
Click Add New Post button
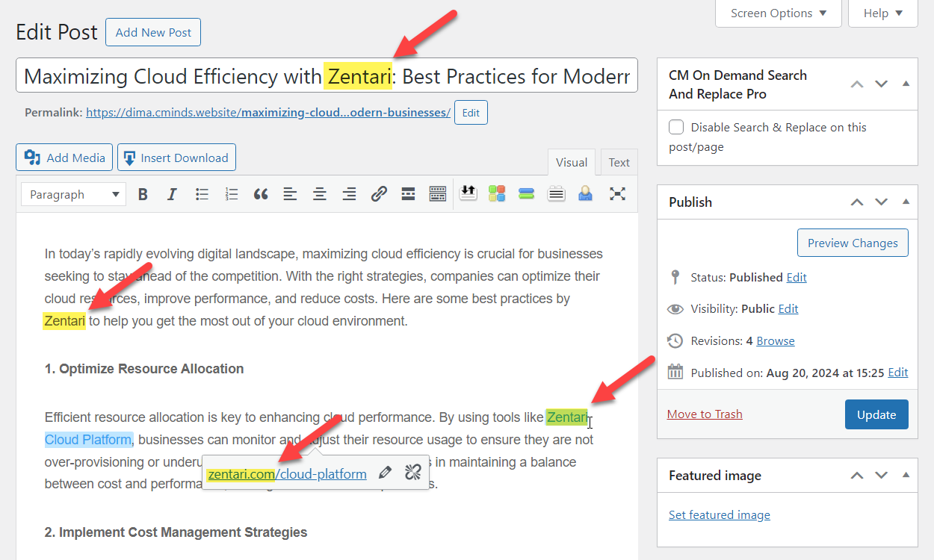pos(153,32)
